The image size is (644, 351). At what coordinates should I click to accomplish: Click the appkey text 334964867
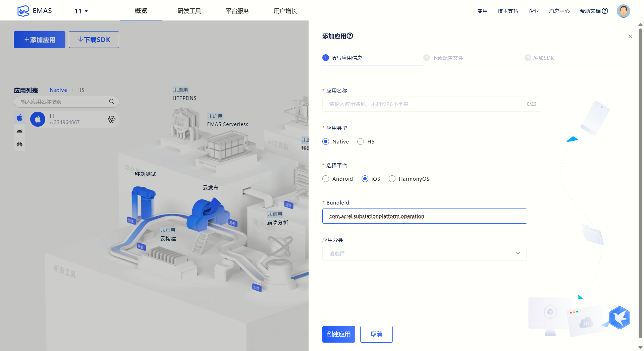pyautogui.click(x=67, y=122)
